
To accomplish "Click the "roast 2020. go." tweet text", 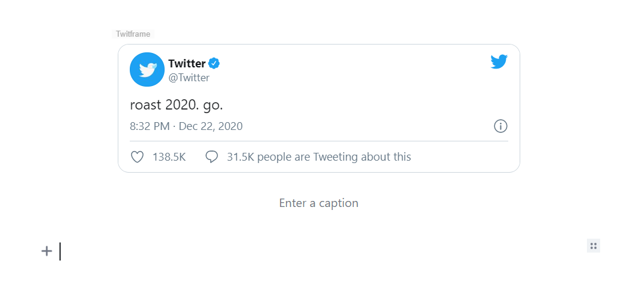I will [177, 105].
